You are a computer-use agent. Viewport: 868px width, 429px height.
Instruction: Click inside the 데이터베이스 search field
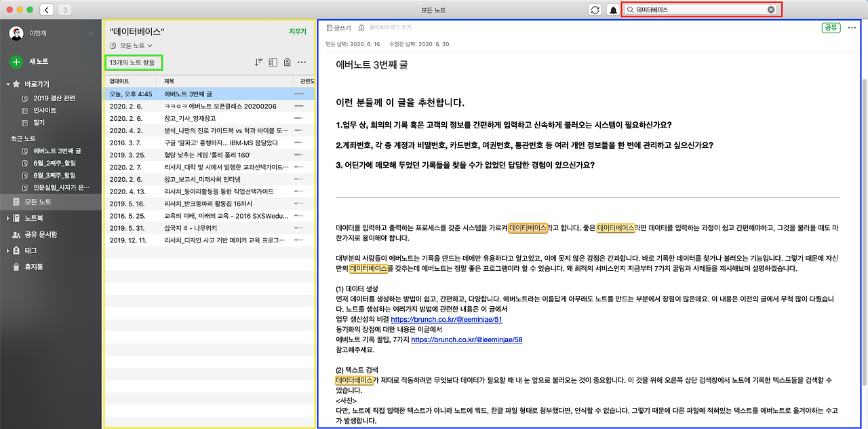click(x=701, y=10)
